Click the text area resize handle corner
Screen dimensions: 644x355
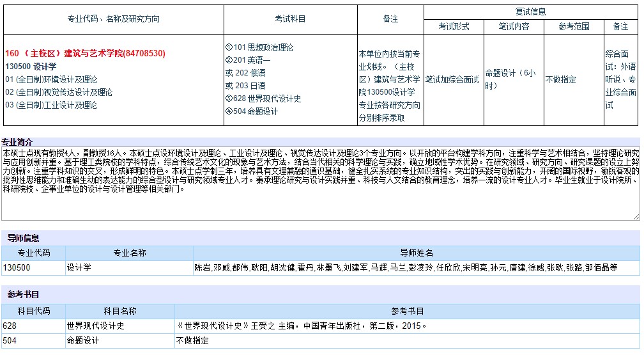(636, 217)
